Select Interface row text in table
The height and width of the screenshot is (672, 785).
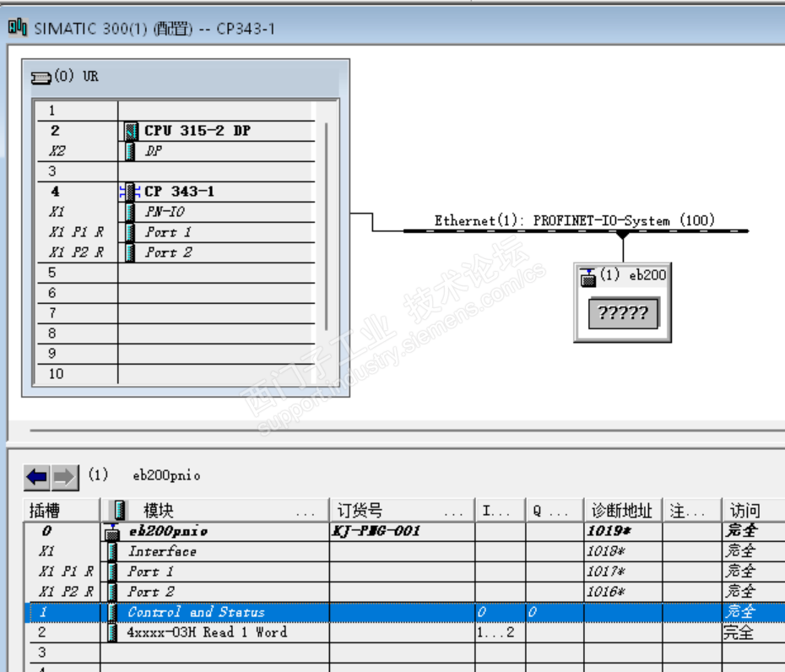point(162,552)
